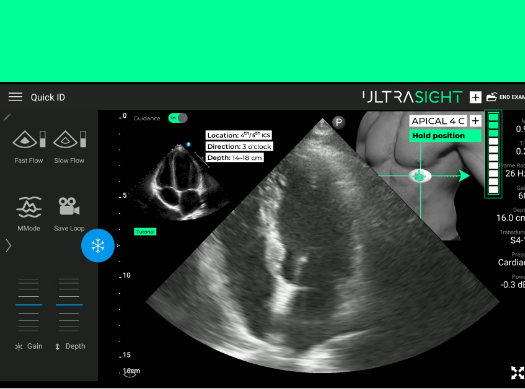Click the END EXAM button
This screenshot has width=525, height=389.
(x=506, y=97)
